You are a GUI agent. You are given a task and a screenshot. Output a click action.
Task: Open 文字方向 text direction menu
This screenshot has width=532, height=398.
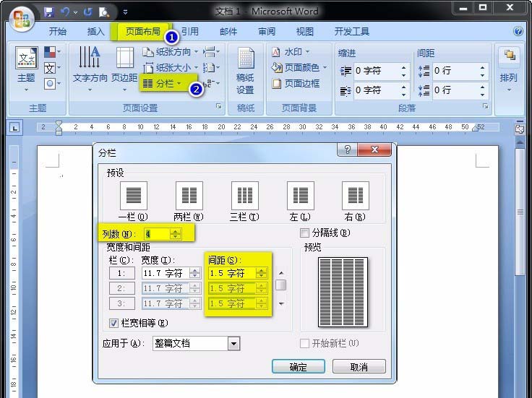90,69
